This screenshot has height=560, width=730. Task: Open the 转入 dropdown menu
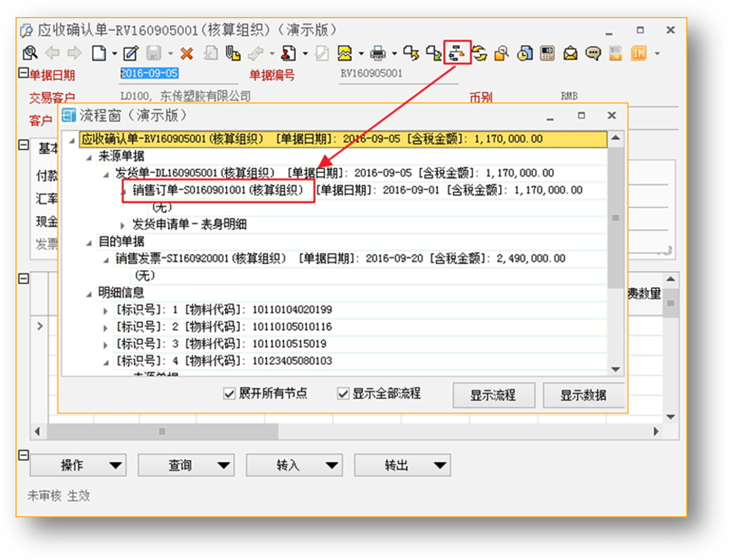coord(294,465)
